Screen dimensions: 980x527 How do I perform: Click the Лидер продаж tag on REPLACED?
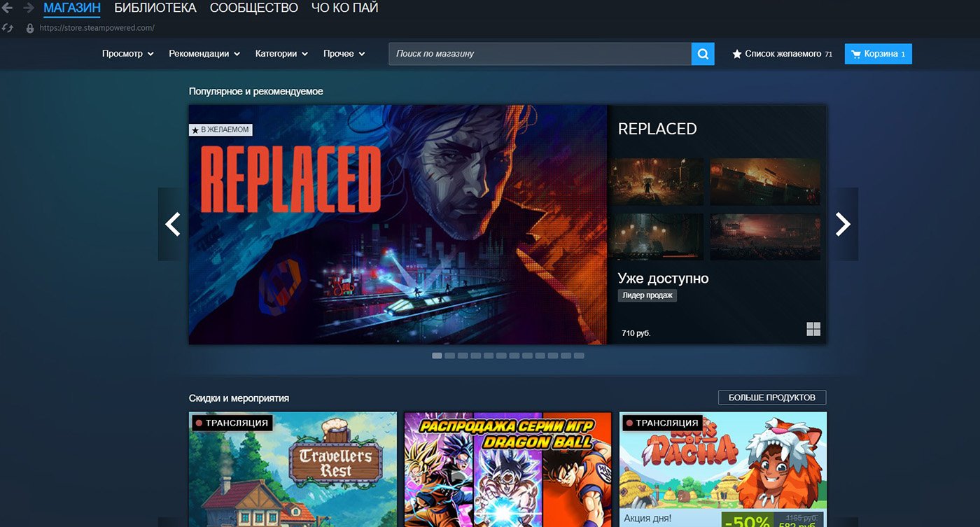[x=647, y=295]
